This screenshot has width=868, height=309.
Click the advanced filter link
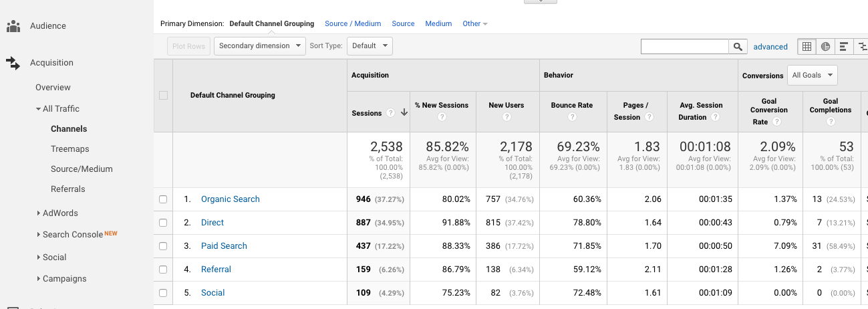(x=770, y=47)
